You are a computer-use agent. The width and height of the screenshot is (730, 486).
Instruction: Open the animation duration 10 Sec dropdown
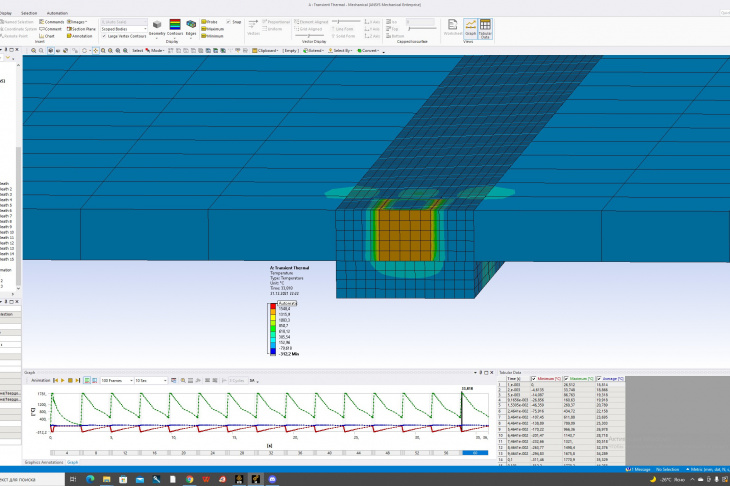[150, 380]
